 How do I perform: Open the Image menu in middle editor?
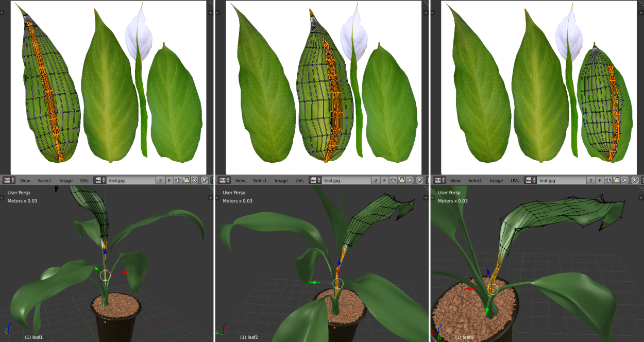click(x=281, y=181)
